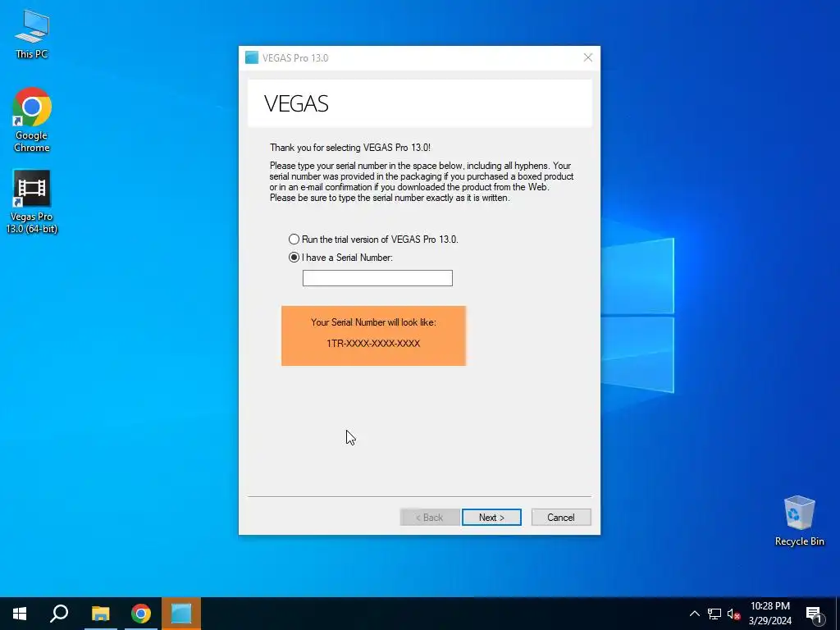840x630 pixels.
Task: Click the Cancel button
Action: [561, 518]
